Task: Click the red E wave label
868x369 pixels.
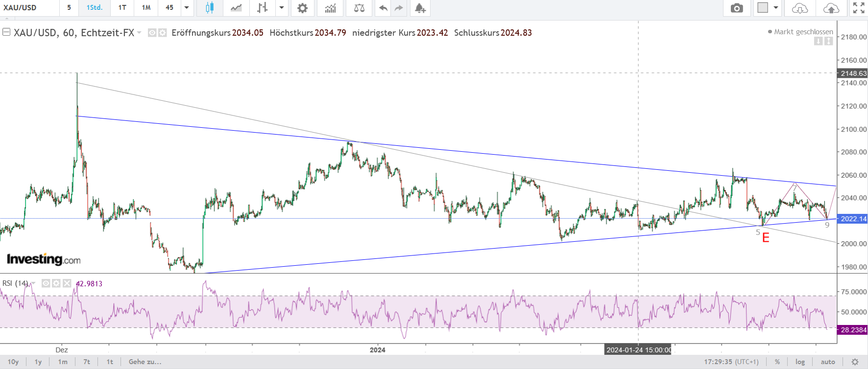Action: click(x=766, y=238)
